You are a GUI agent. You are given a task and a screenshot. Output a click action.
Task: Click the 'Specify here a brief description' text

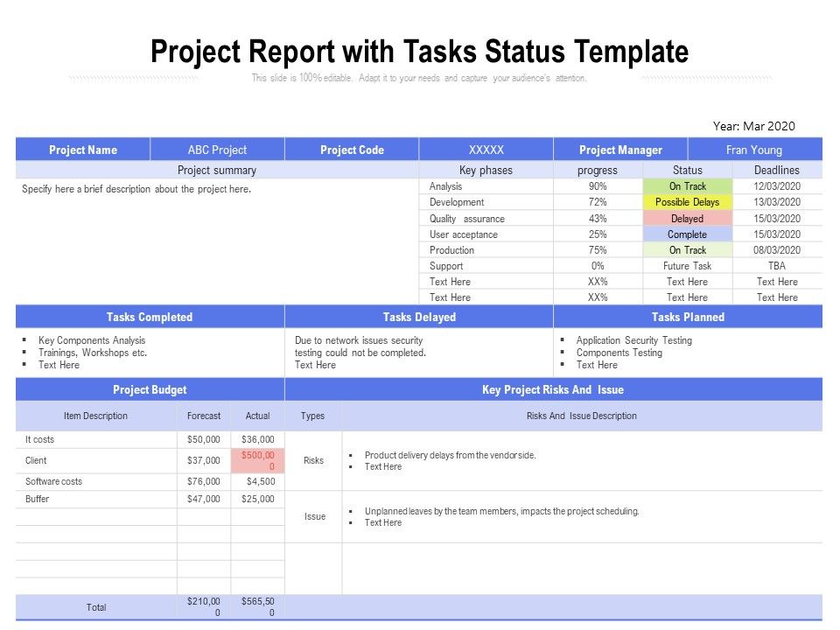click(136, 189)
